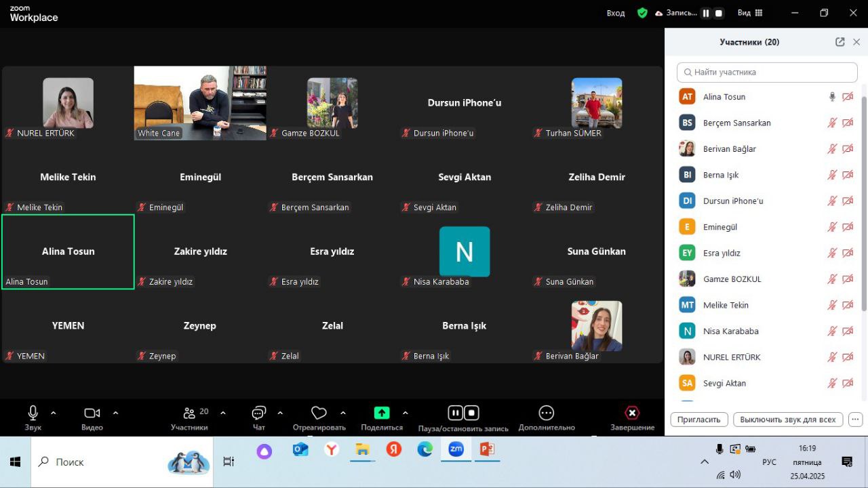Open more options beside mute-all button

point(855,420)
